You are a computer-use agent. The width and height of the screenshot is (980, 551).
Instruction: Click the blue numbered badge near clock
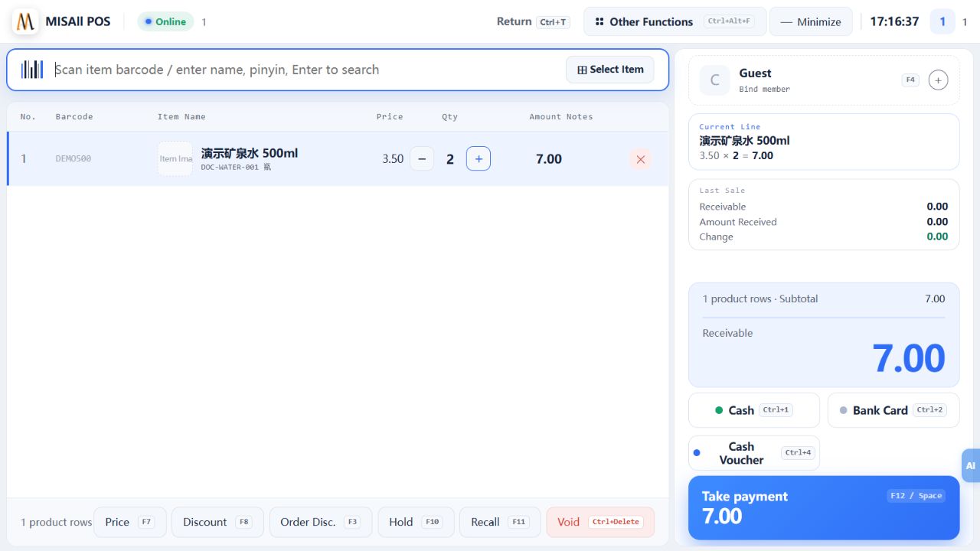[942, 21]
